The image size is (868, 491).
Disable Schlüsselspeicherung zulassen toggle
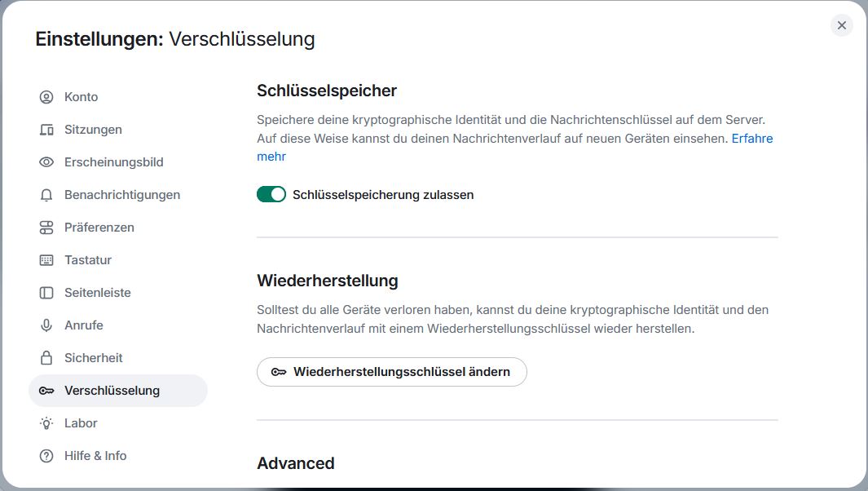tap(271, 194)
